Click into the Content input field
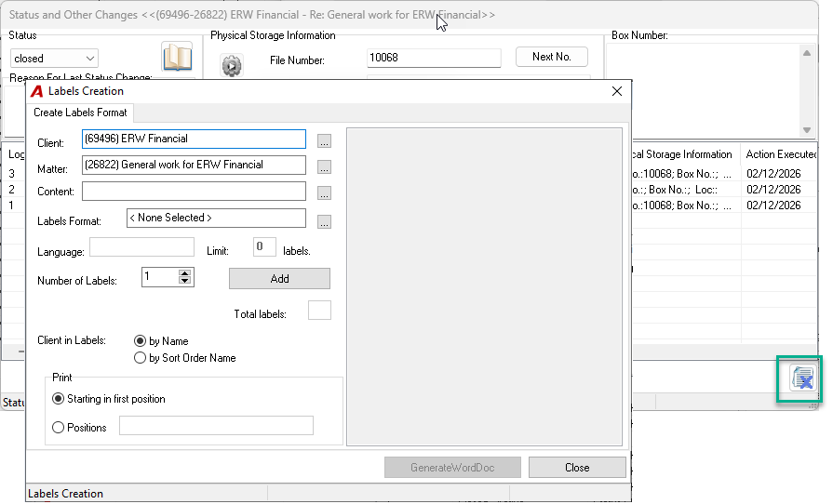 point(194,192)
